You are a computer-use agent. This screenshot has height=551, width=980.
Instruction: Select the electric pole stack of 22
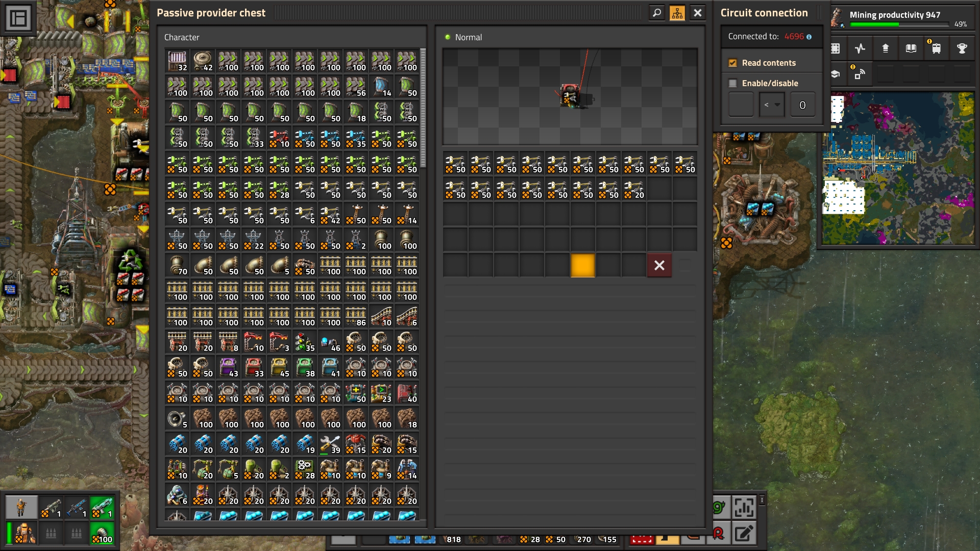(254, 240)
